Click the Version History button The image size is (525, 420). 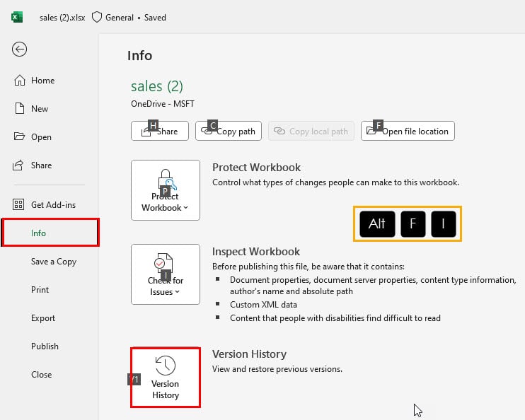166,378
